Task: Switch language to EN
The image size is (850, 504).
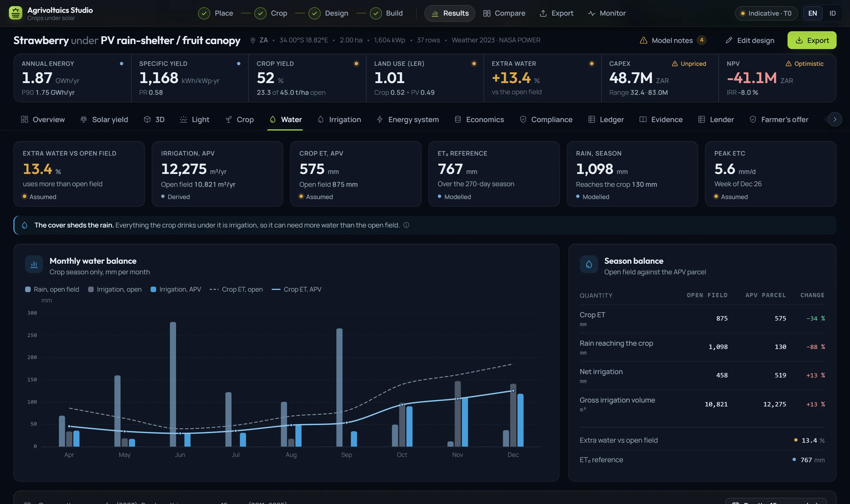Action: [x=812, y=13]
